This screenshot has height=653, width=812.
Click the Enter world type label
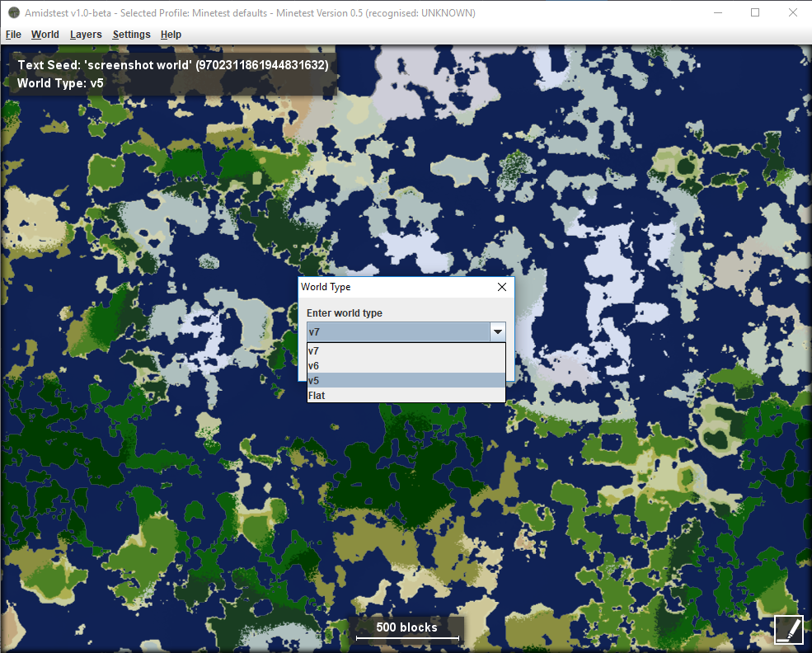pyautogui.click(x=345, y=312)
